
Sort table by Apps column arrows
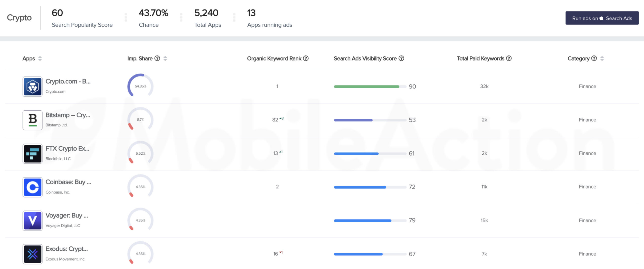click(40, 59)
